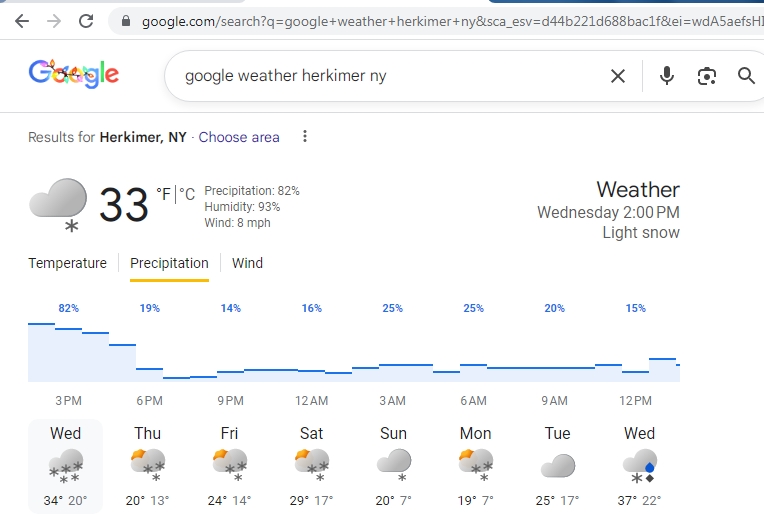764x529 pixels.
Task: Switch temperature unit to Celsius
Action: (187, 195)
